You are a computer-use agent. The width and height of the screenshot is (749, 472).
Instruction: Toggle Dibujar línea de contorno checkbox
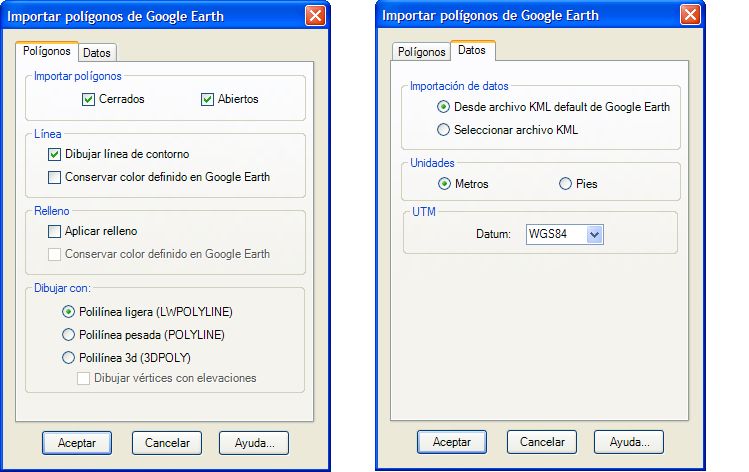[54, 154]
